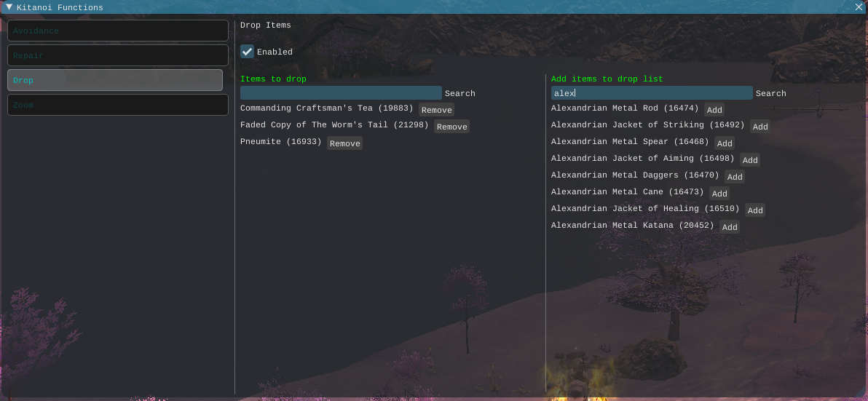868x401 pixels.
Task: Focus the Items to drop search field
Action: (341, 93)
